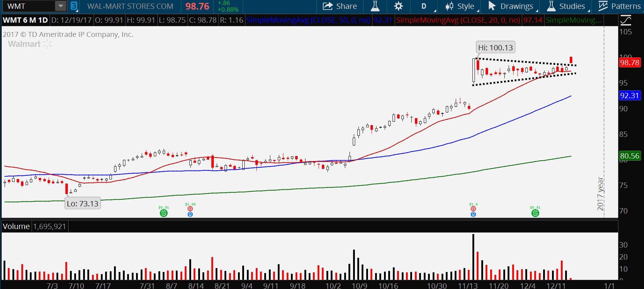Open chart settings with the gear icon
This screenshot has height=289, width=644.
pyautogui.click(x=399, y=6)
